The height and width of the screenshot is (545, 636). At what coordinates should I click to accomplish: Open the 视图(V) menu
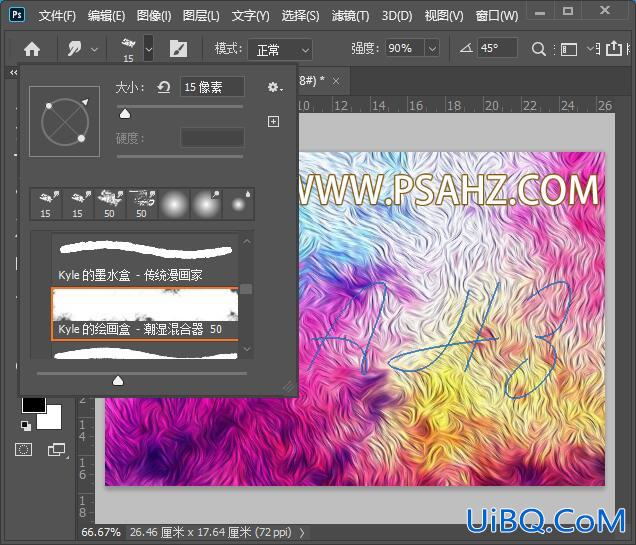[x=444, y=16]
